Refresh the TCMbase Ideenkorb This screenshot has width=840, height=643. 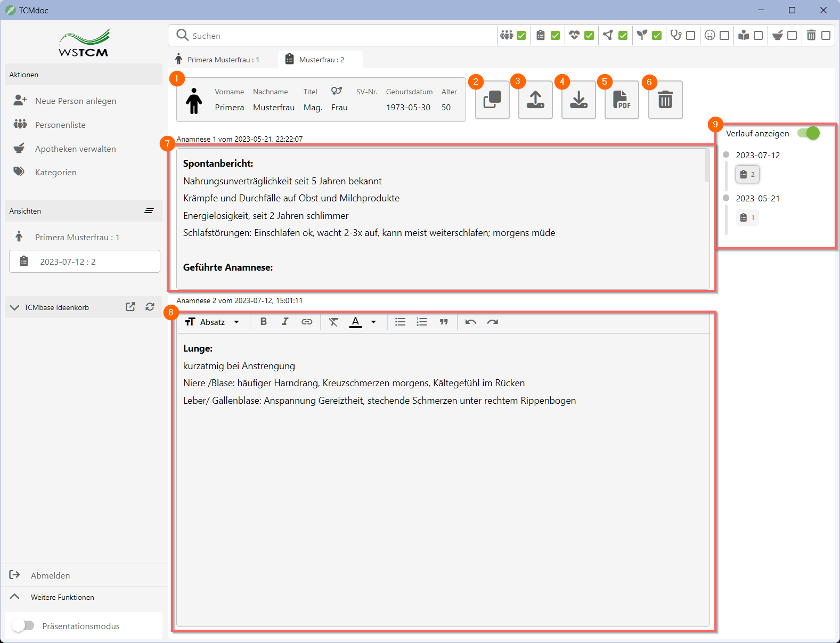(150, 307)
